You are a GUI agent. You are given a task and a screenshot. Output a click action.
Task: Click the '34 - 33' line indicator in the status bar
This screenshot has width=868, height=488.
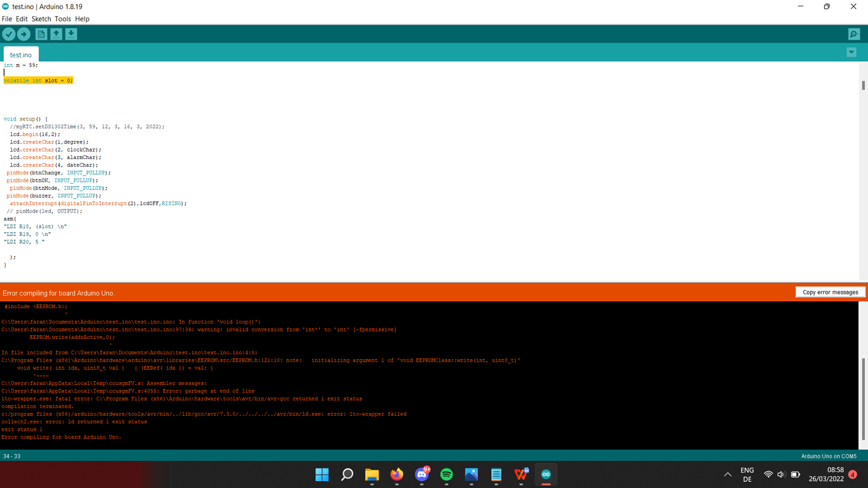point(12,457)
